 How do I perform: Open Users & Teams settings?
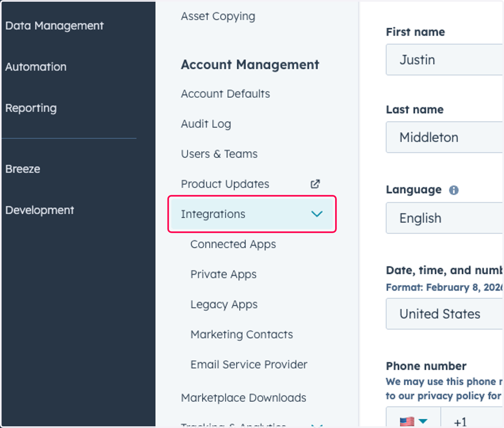point(219,154)
